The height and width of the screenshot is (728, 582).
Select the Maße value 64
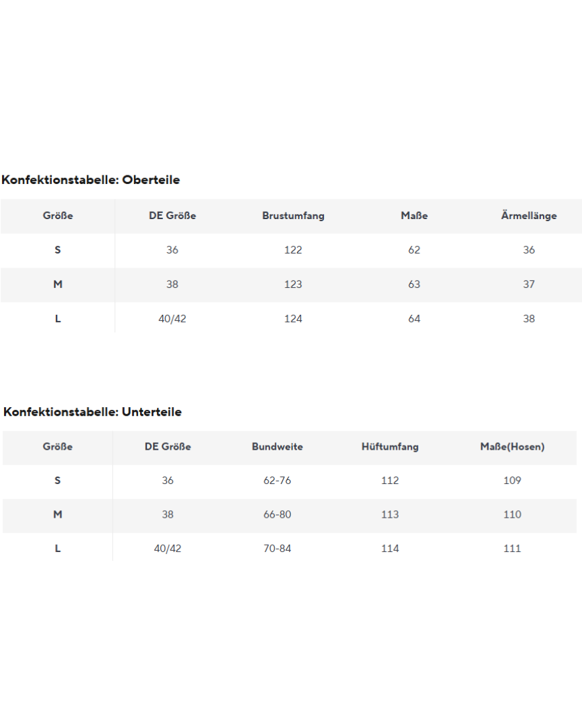point(414,319)
